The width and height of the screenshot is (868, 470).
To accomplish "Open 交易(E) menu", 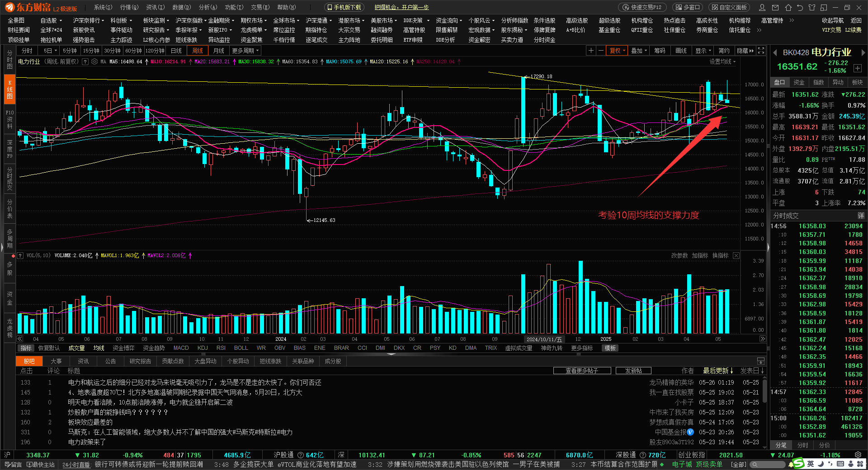I will [260, 7].
